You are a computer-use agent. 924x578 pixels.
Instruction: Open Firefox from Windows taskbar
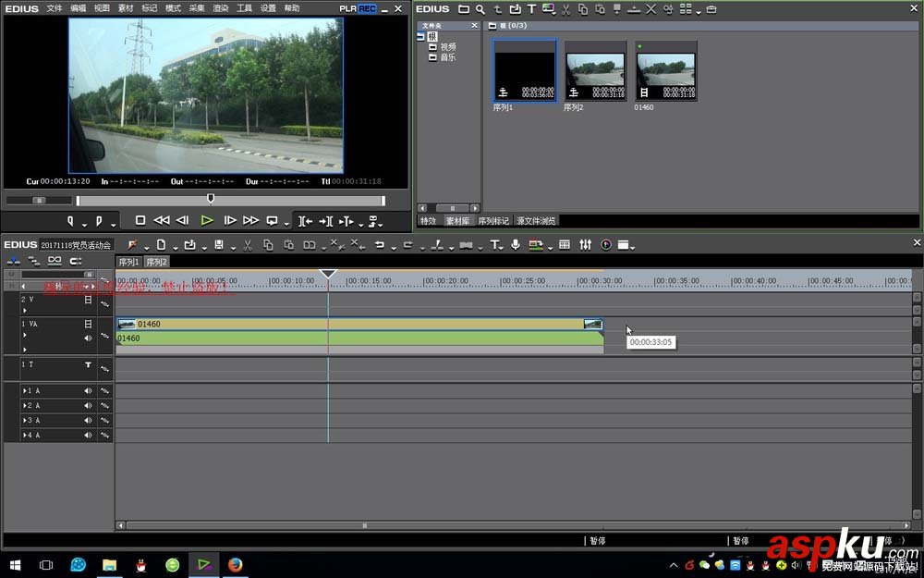(x=235, y=564)
